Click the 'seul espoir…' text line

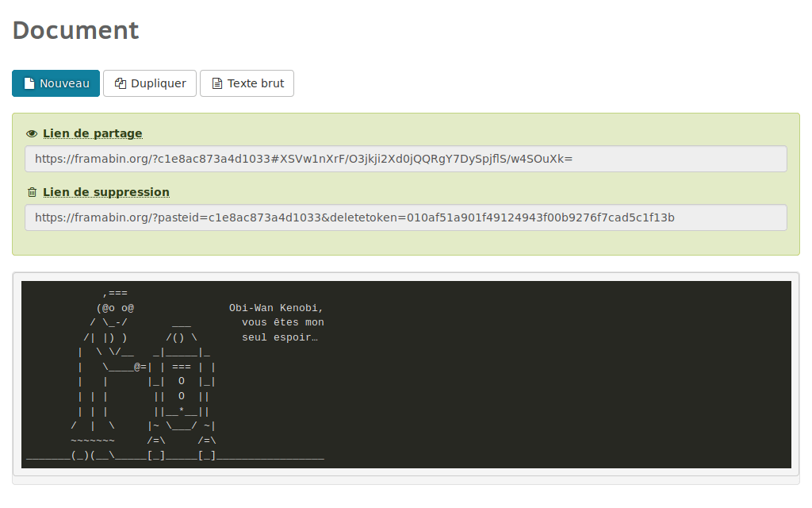click(279, 337)
